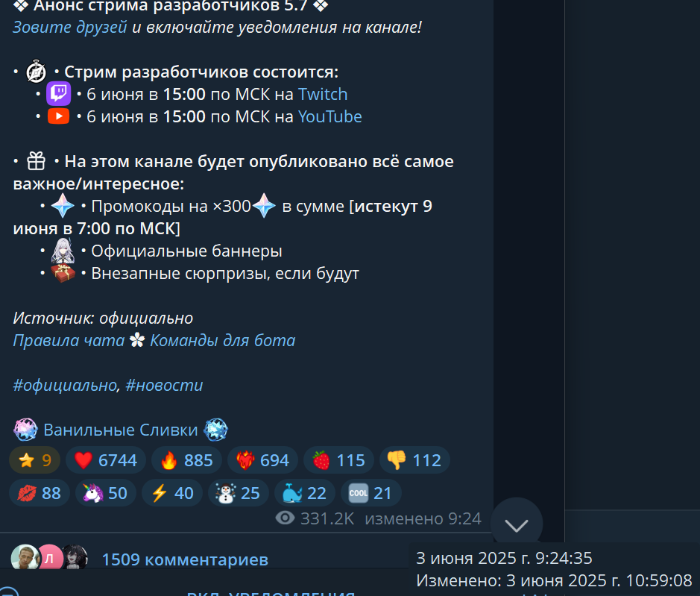Tap the strawberry reaction 115
700x596 pixels.
(x=338, y=460)
